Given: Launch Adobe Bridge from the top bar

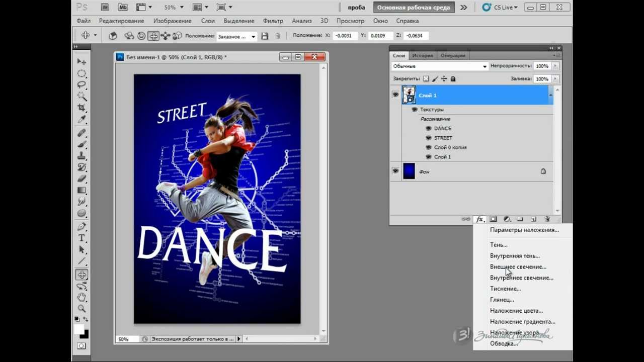Looking at the screenshot, I should coord(105,7).
